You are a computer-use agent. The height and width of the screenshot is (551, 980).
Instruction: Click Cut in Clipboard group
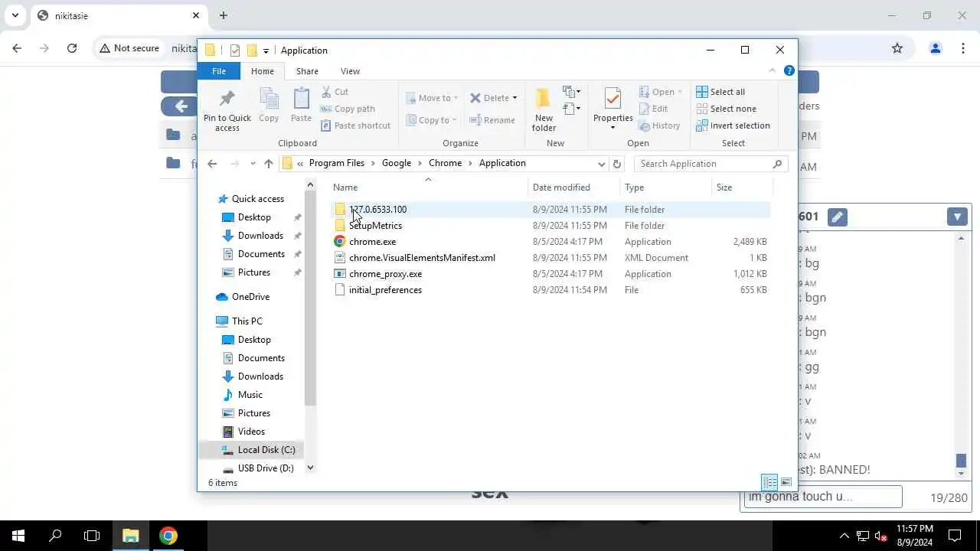(334, 92)
